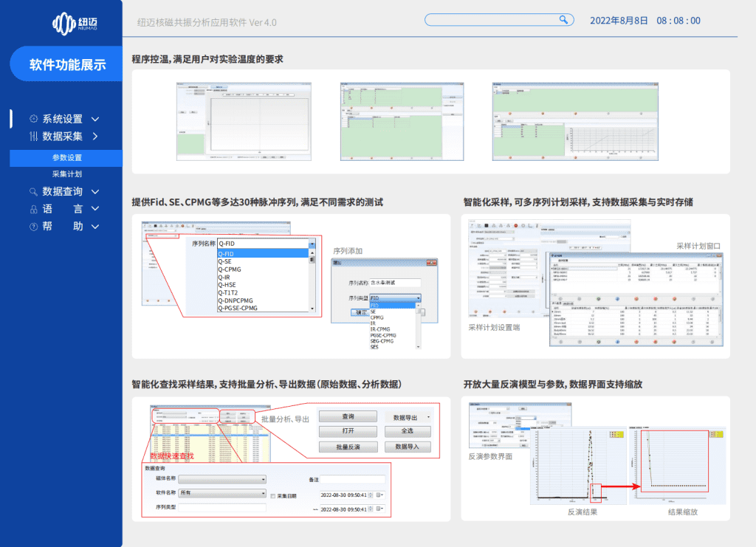Open the 软件名称 dropdown showing 所有
Viewport: 756px width, 547px height.
221,494
